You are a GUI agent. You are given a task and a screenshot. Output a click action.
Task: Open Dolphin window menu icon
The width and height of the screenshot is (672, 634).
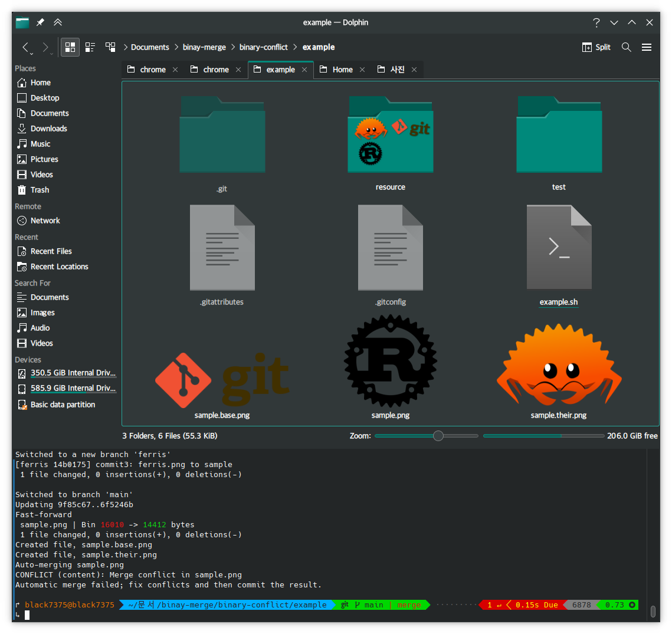[22, 22]
